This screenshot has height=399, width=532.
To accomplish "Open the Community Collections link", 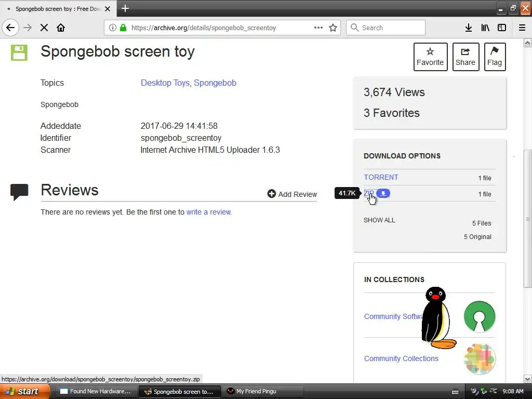I will point(401,358).
